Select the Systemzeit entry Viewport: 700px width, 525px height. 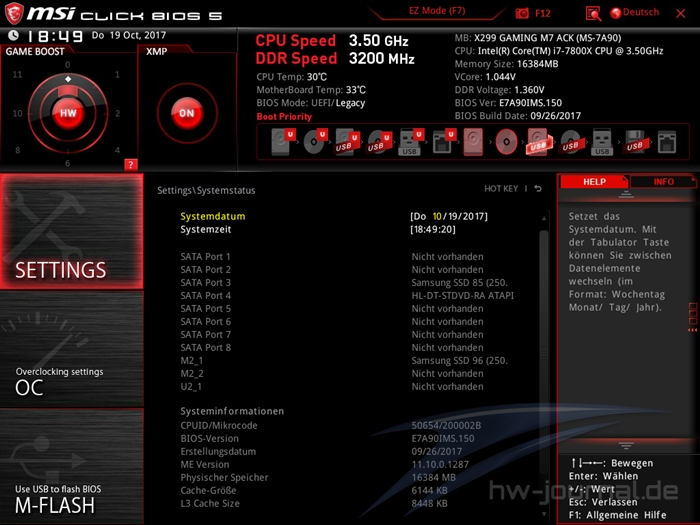click(206, 229)
